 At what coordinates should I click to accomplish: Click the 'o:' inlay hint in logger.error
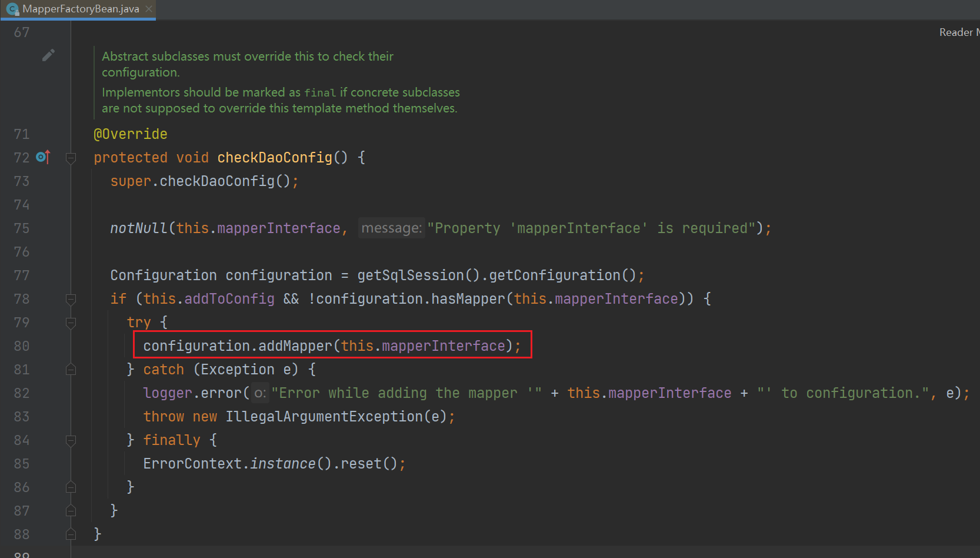(x=260, y=393)
